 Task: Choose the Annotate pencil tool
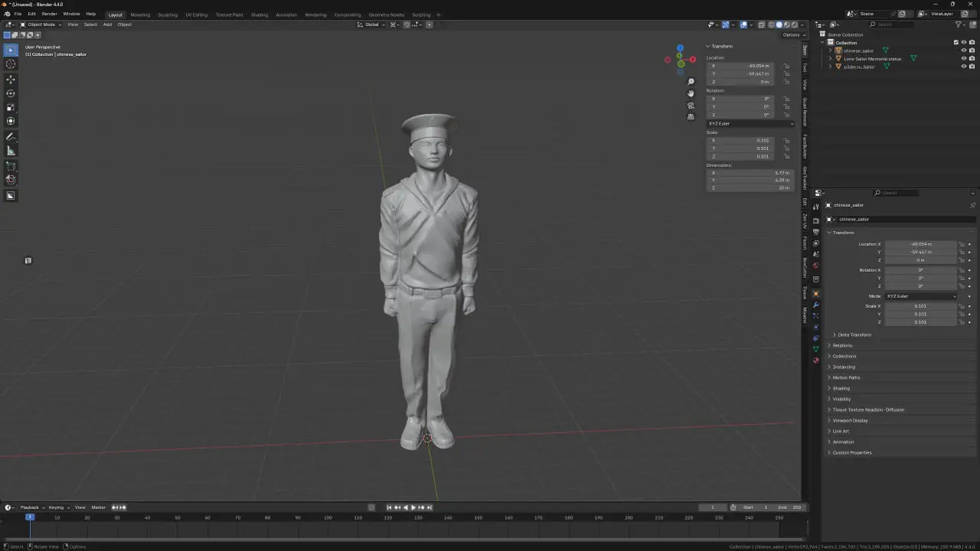(x=11, y=136)
